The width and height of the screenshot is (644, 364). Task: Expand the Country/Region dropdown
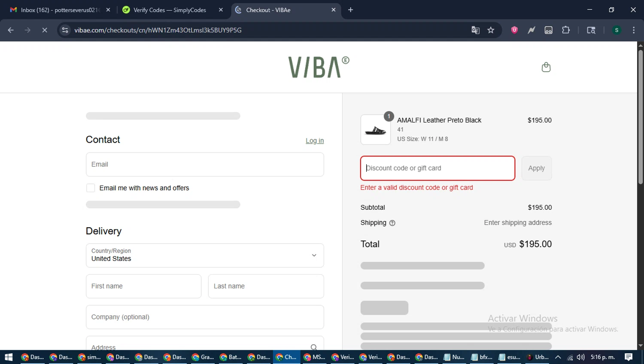tap(205, 255)
